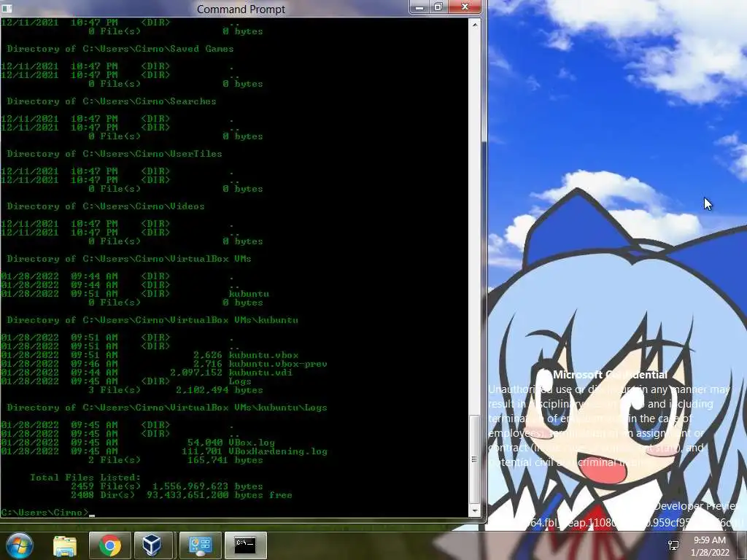747x560 pixels.
Task: Click the VBoxHardening.log entry
Action: [278, 451]
